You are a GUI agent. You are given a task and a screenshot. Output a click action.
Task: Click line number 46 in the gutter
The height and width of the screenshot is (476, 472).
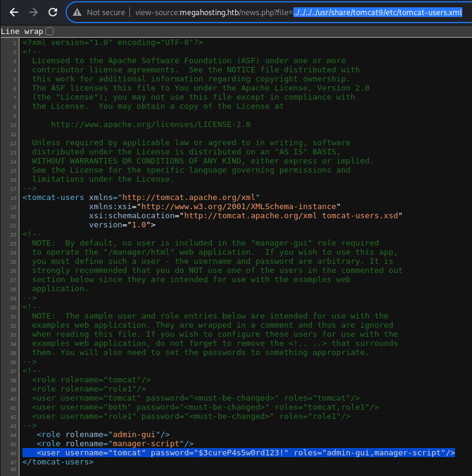click(x=13, y=454)
